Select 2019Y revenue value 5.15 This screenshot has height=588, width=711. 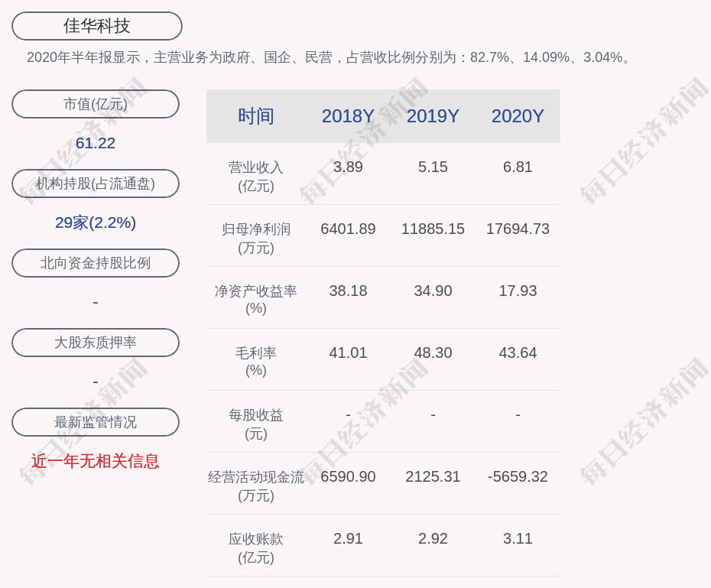[433, 167]
